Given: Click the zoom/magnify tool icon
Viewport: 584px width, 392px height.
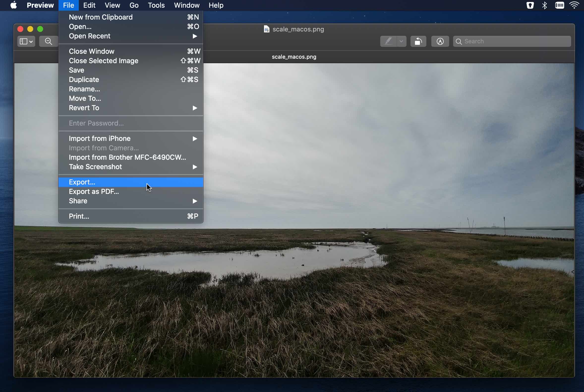Looking at the screenshot, I should tap(48, 41).
